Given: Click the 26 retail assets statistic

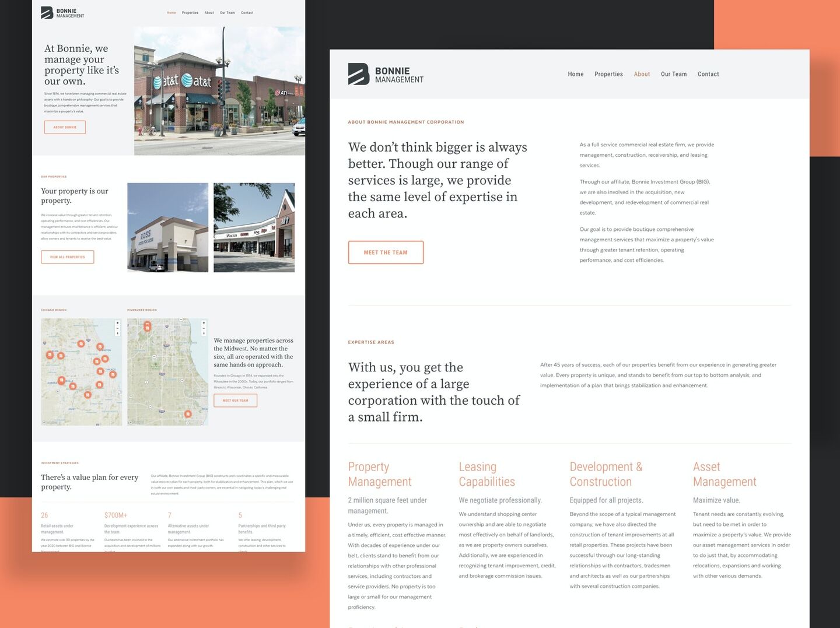Looking at the screenshot, I should pos(44,515).
